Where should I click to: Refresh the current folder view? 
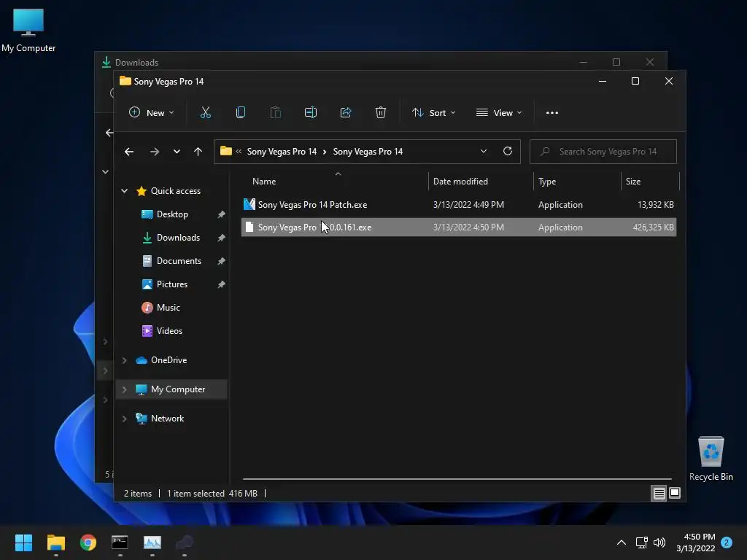click(508, 152)
